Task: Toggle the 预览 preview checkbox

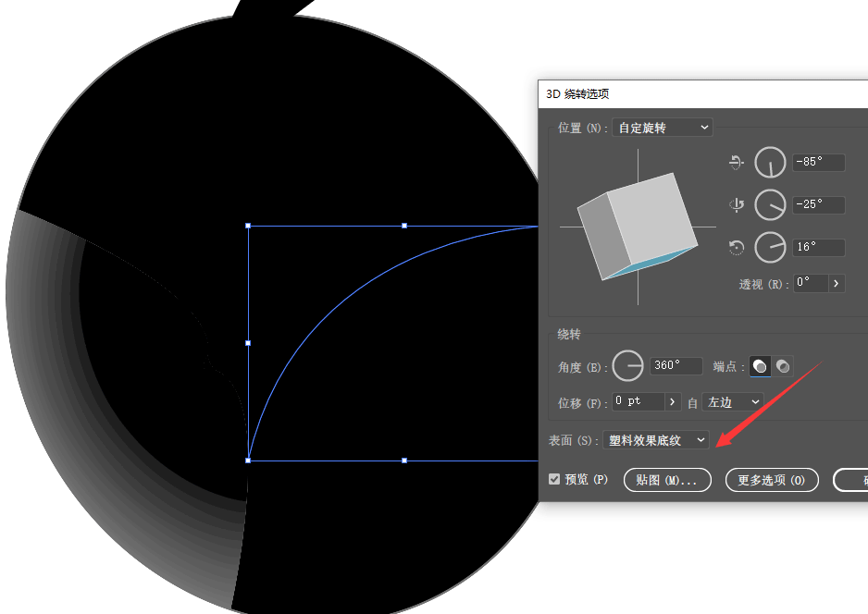Action: point(554,479)
